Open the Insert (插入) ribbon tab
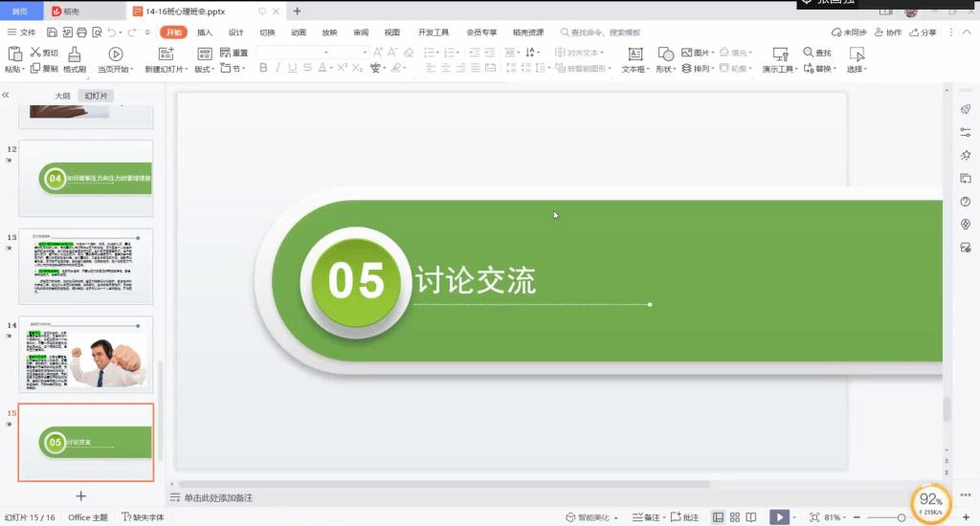The image size is (980, 526). (x=205, y=33)
